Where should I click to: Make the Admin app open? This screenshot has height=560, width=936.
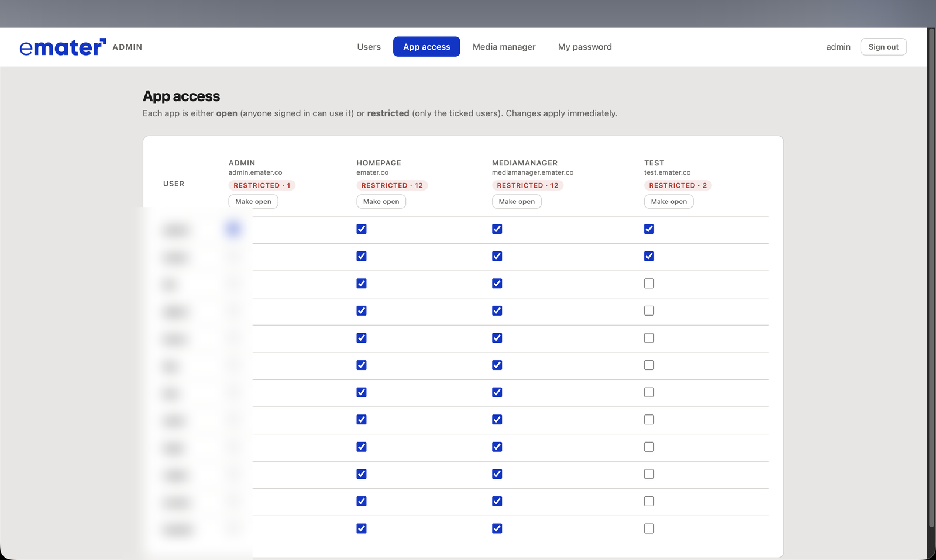click(x=253, y=202)
